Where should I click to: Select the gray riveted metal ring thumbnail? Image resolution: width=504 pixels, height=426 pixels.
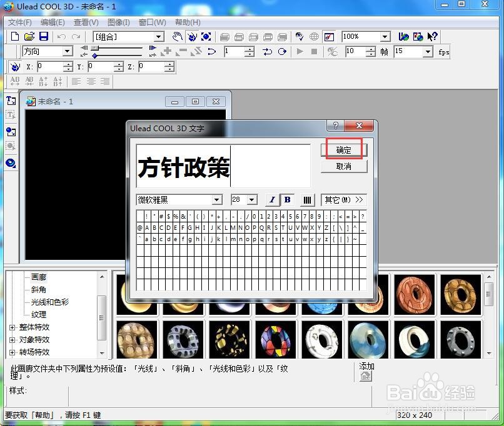[x=461, y=340]
